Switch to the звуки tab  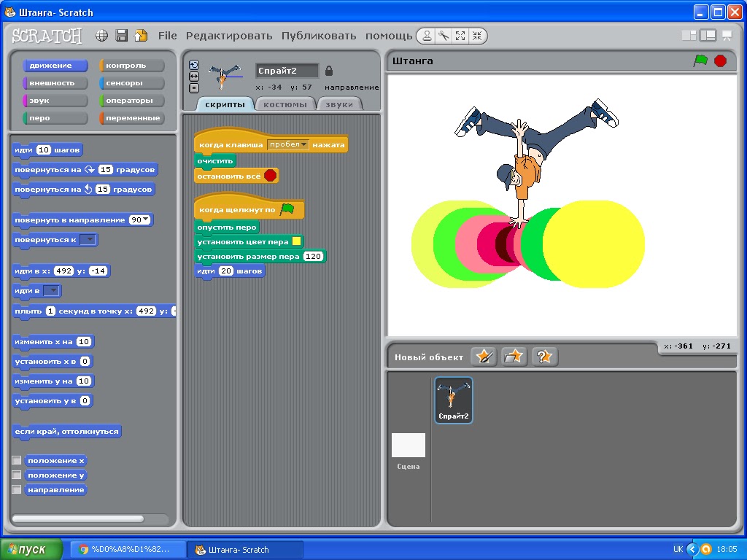[x=338, y=104]
